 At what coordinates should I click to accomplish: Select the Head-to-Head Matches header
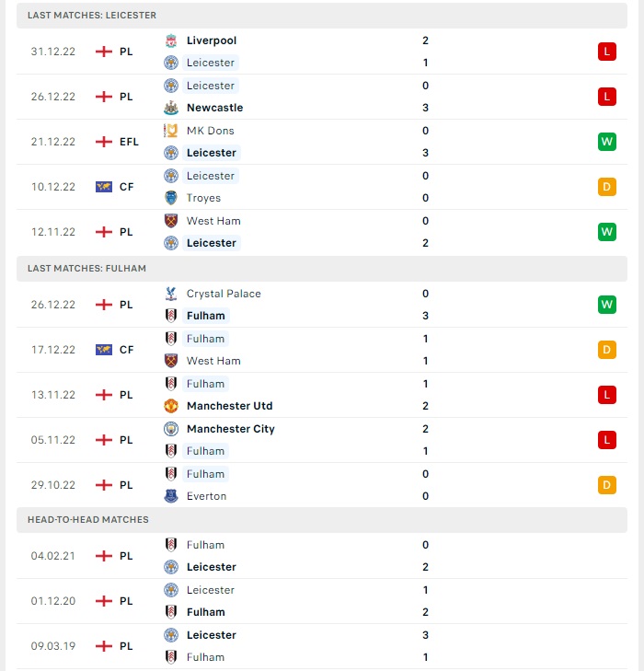click(322, 519)
